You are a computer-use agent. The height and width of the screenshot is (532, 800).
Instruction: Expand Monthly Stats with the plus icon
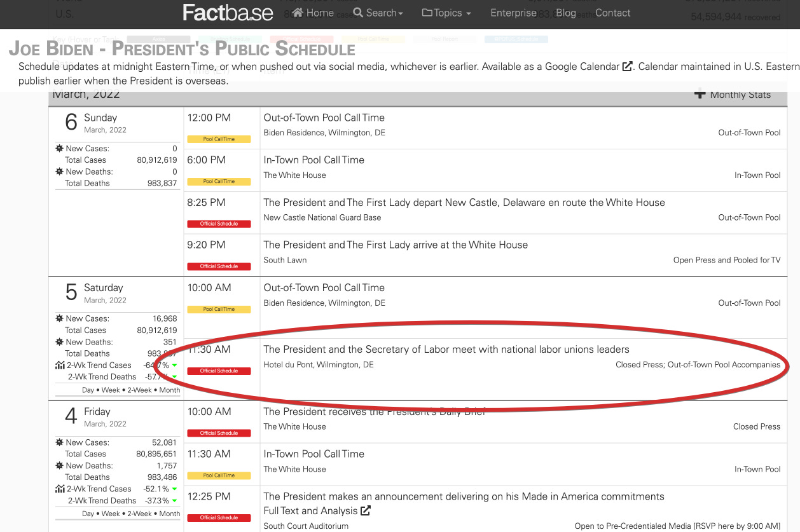pyautogui.click(x=700, y=94)
